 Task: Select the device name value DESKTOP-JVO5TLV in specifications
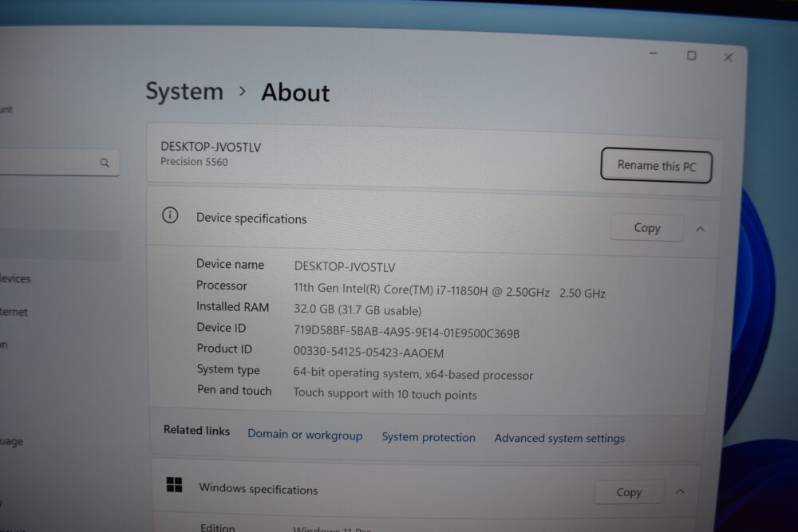coord(345,267)
